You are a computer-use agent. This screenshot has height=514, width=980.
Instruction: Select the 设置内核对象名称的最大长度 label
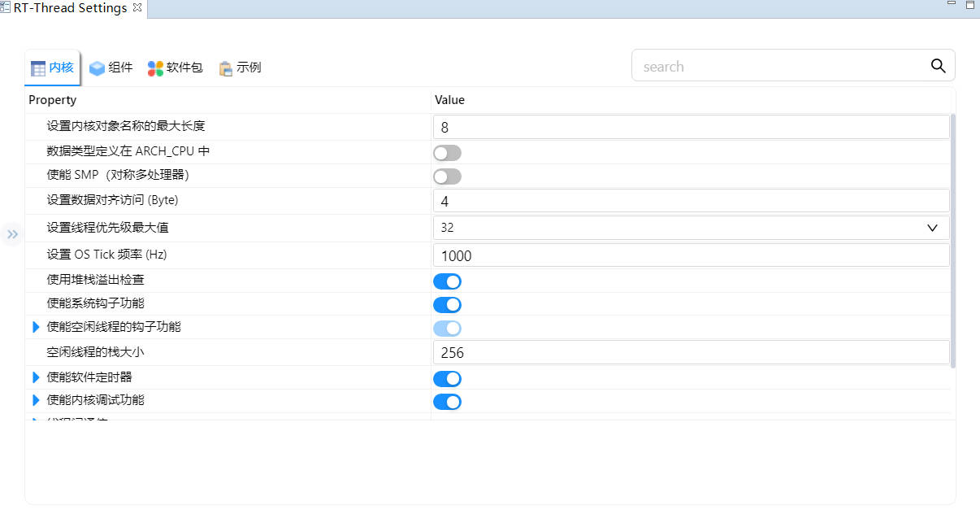126,126
